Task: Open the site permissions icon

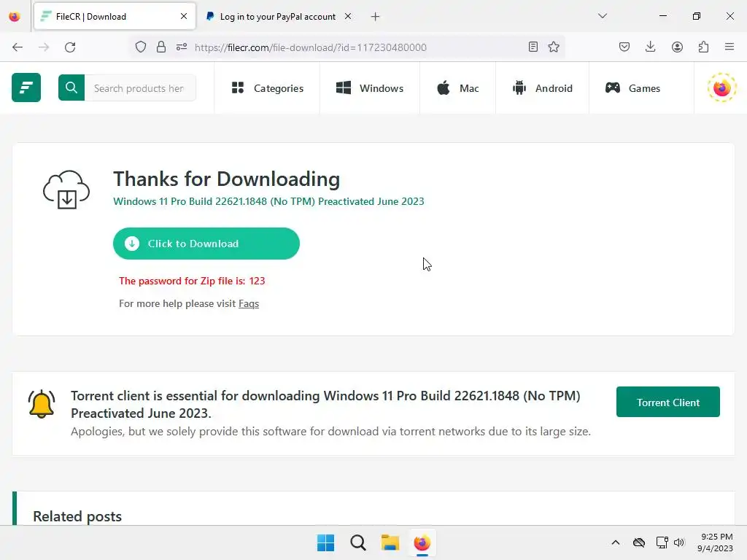Action: 182,47
